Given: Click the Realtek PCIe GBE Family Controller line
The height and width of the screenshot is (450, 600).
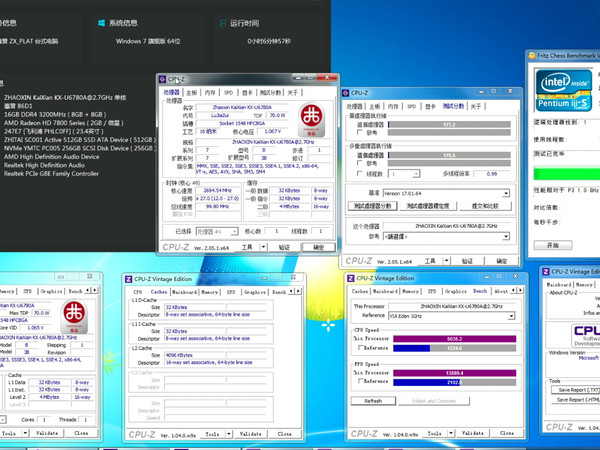Looking at the screenshot, I should [x=51, y=173].
